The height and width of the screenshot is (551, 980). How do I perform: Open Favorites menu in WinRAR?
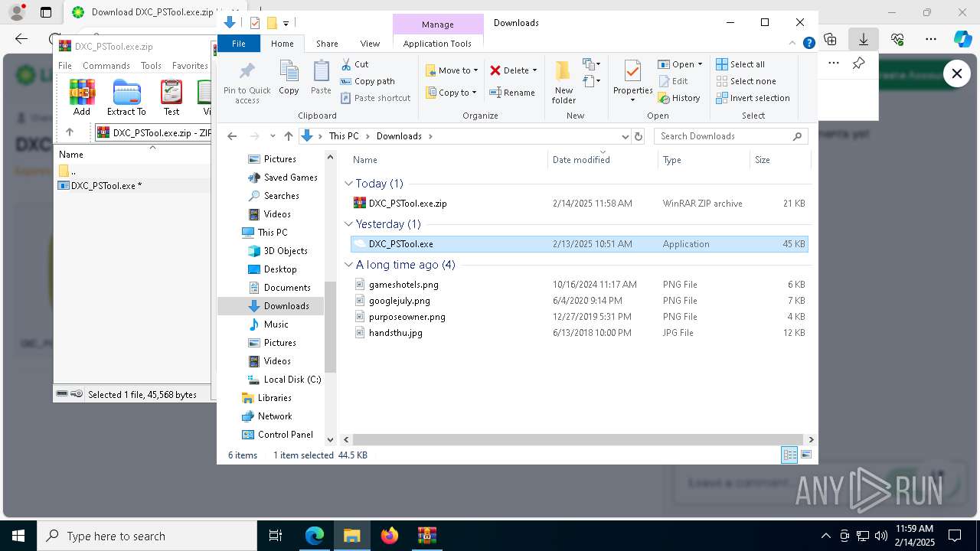(190, 66)
